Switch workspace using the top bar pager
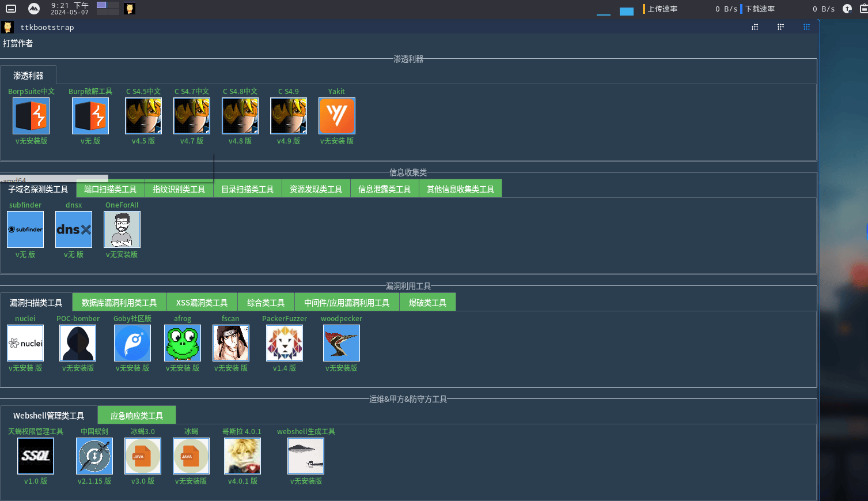868x501 pixels. click(x=108, y=8)
